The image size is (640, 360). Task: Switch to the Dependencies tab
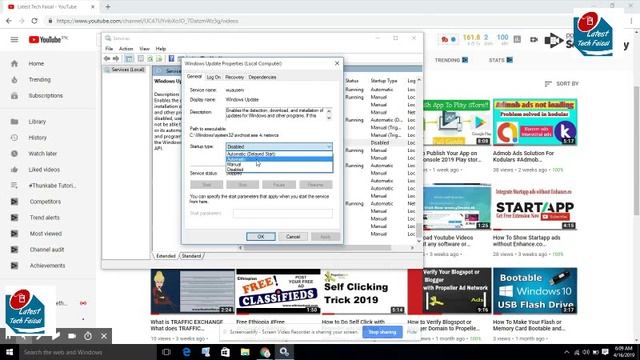tap(262, 77)
